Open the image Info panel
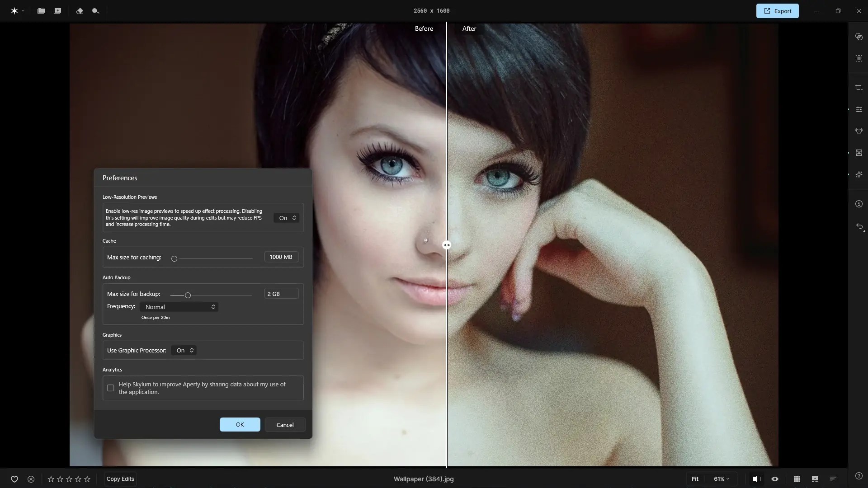Screen dimensions: 868x488 (x=859, y=204)
